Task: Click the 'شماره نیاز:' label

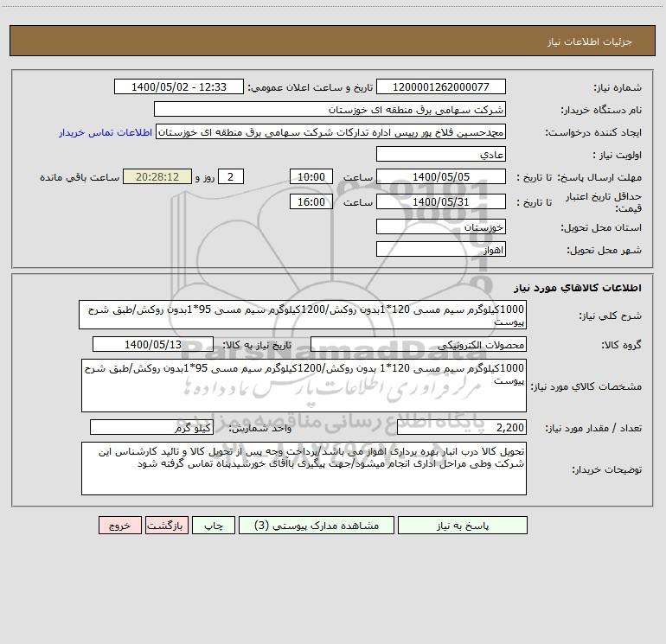Action: coord(618,87)
